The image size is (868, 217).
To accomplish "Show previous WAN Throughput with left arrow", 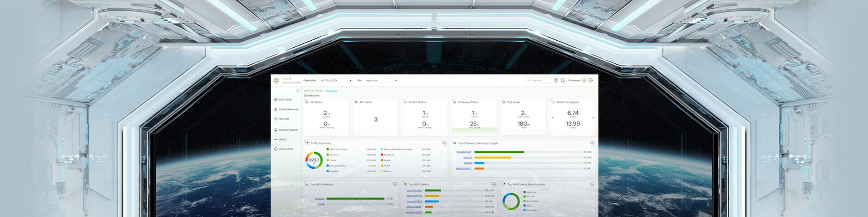I will pos(552,118).
